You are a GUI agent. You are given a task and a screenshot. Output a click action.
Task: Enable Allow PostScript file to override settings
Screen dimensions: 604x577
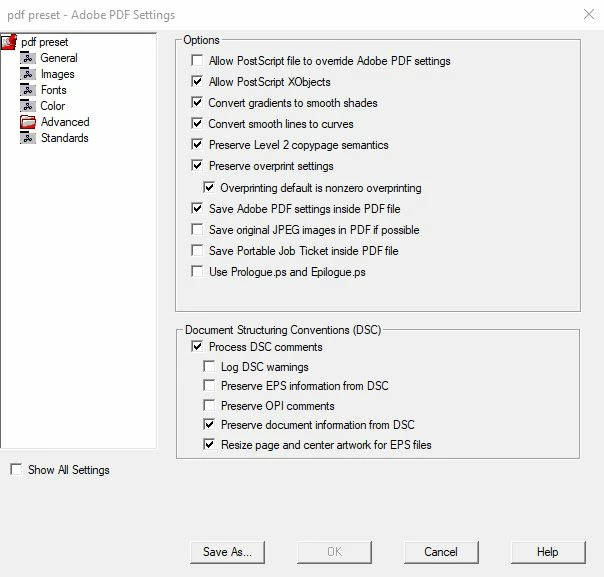pos(197,60)
